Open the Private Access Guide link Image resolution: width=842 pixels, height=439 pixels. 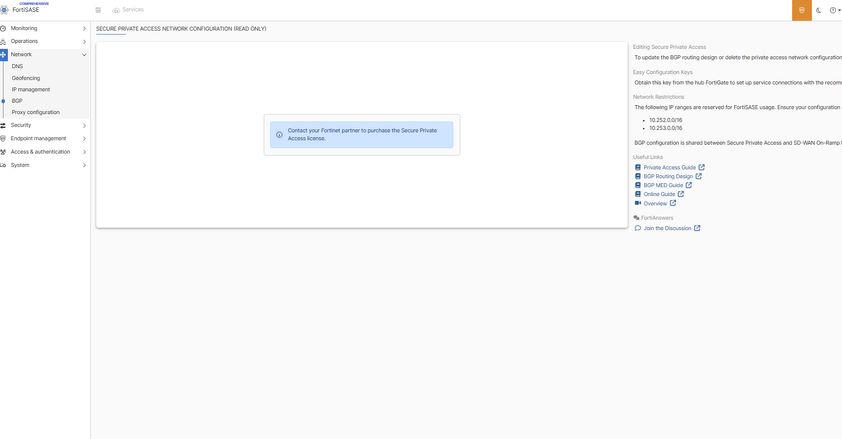670,167
